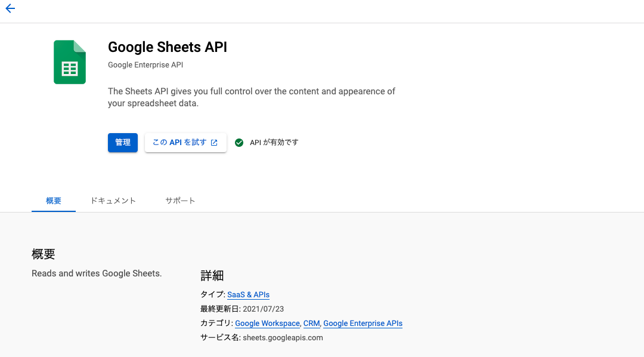Click the Reads and writes Google Sheets text

point(97,273)
